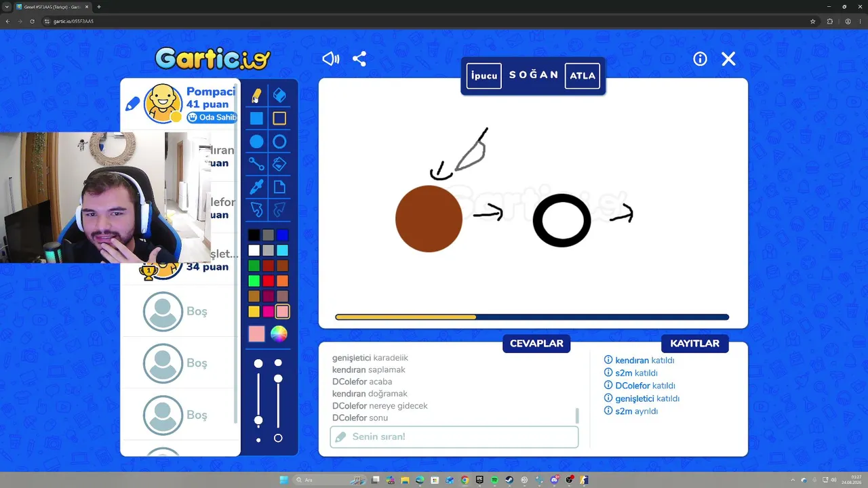The height and width of the screenshot is (488, 868).
Task: Pick the blue color swatch
Action: [x=283, y=235]
